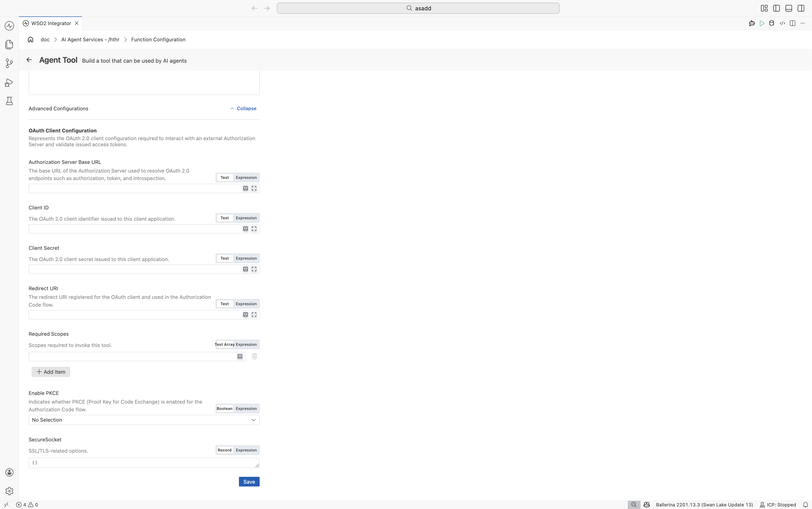Open the Enable PKCE No Selection dropdown
This screenshot has width=812, height=509.
click(x=144, y=420)
